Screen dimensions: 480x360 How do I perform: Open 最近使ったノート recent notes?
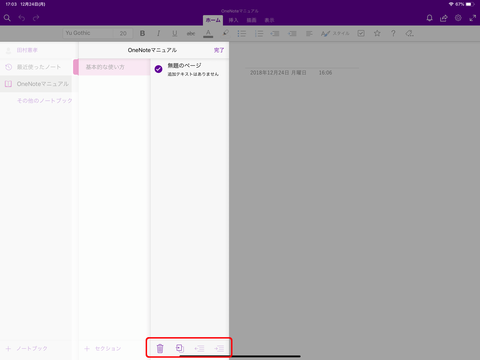pos(36,67)
